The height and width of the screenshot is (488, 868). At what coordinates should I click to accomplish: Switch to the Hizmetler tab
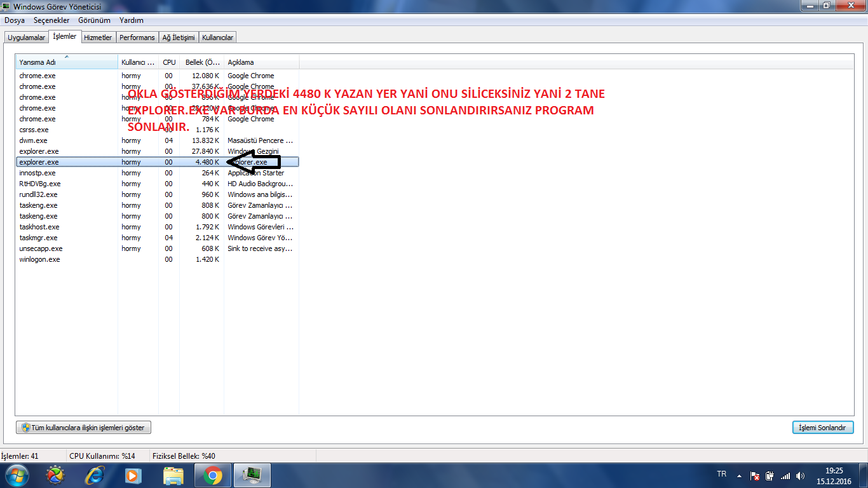click(98, 37)
